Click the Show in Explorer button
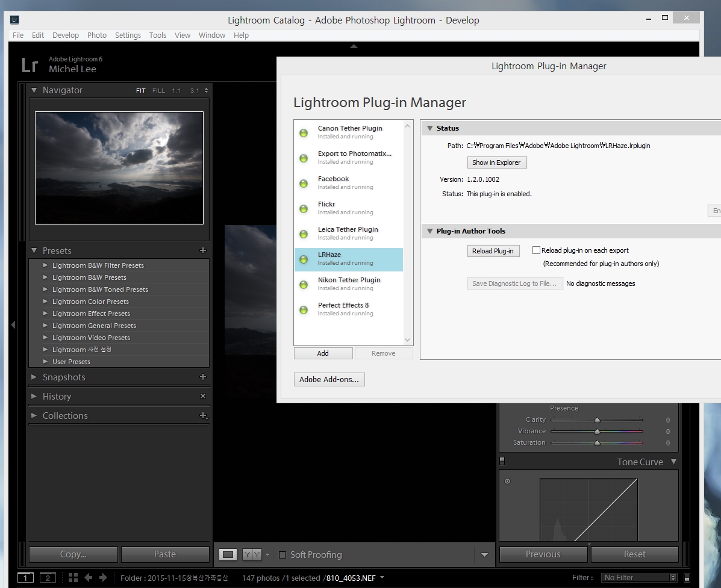The height and width of the screenshot is (588, 721). tap(497, 162)
